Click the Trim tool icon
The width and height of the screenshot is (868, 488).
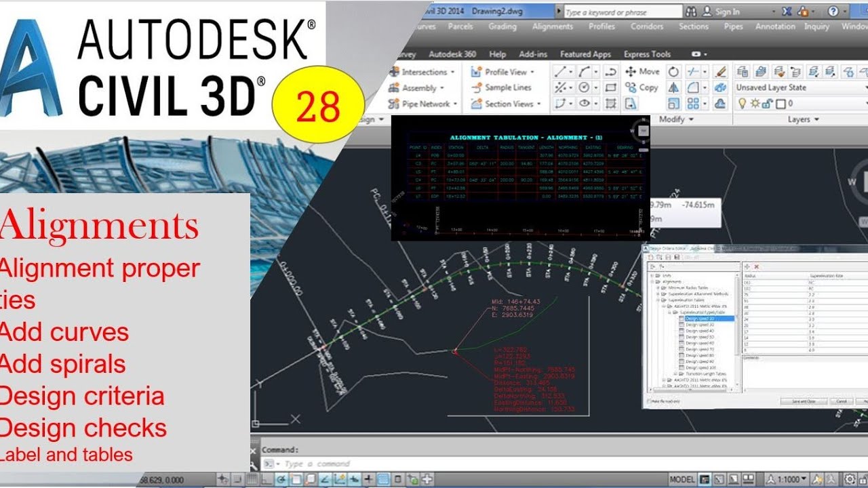pos(693,72)
